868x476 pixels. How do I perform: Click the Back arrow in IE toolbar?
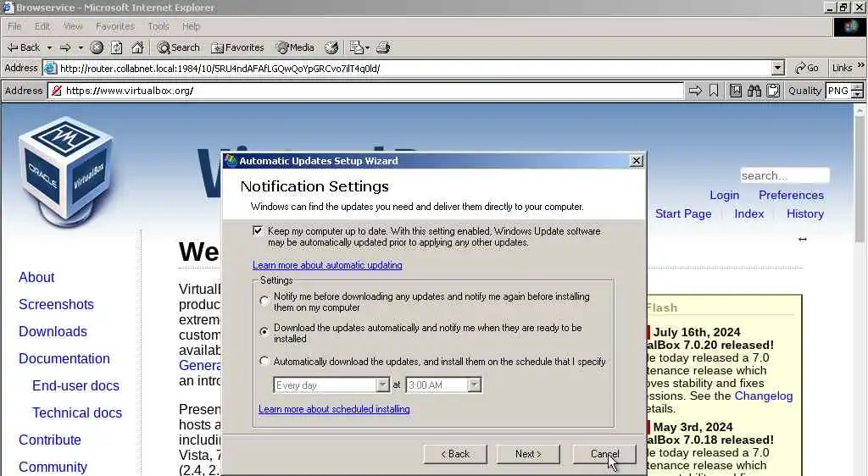(x=23, y=47)
